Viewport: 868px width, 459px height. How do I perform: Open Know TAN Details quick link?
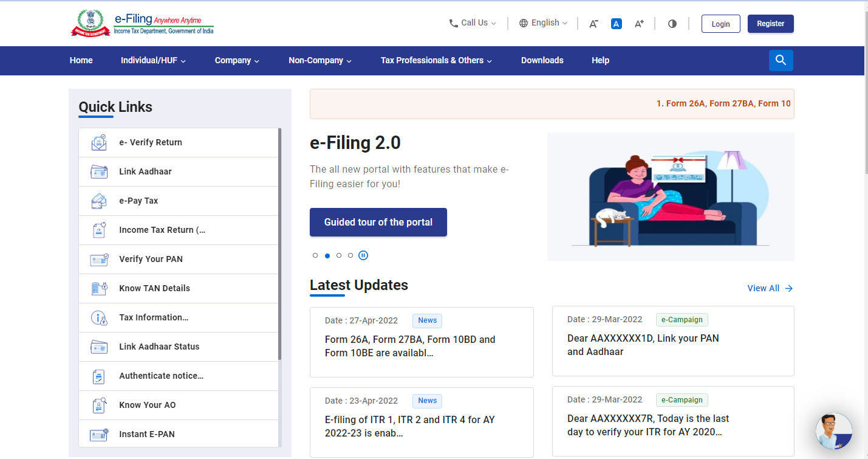pyautogui.click(x=178, y=288)
